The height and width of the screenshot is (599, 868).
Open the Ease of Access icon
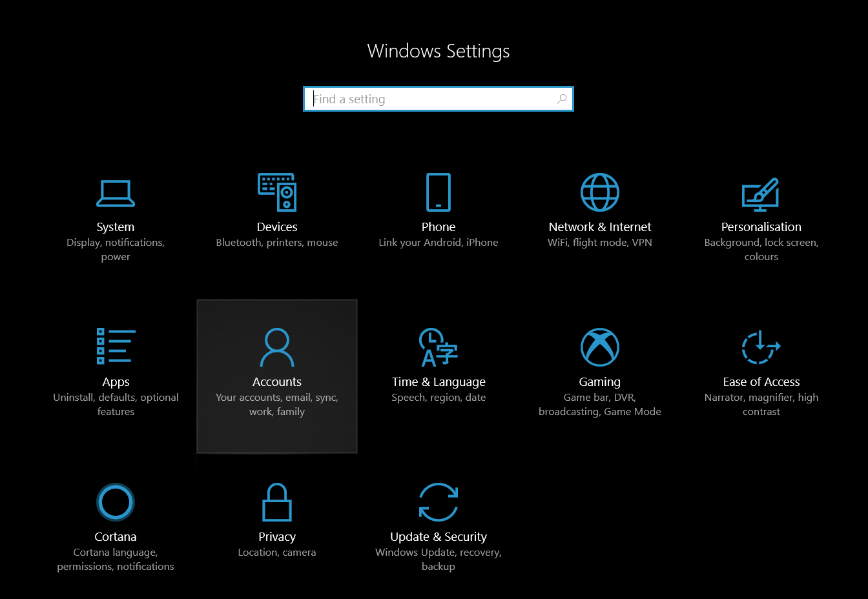pyautogui.click(x=761, y=347)
